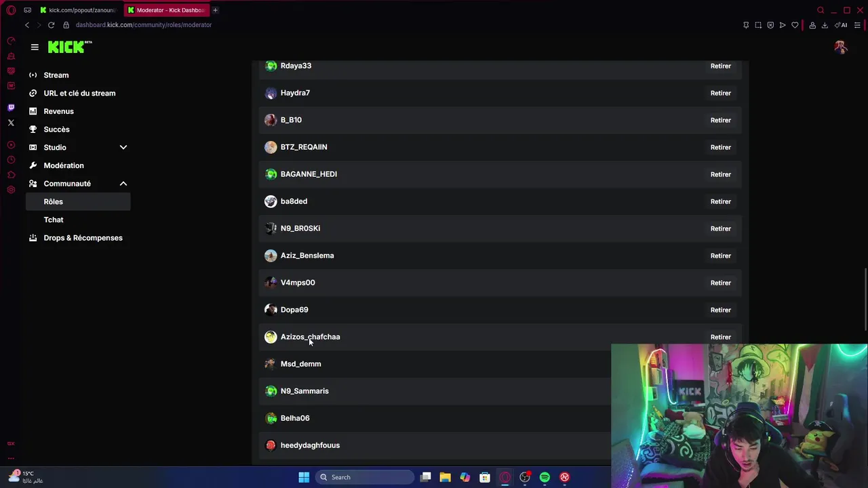Viewport: 868px width, 488px height.
Task: Click Retirer for ba8ded
Action: (x=720, y=201)
